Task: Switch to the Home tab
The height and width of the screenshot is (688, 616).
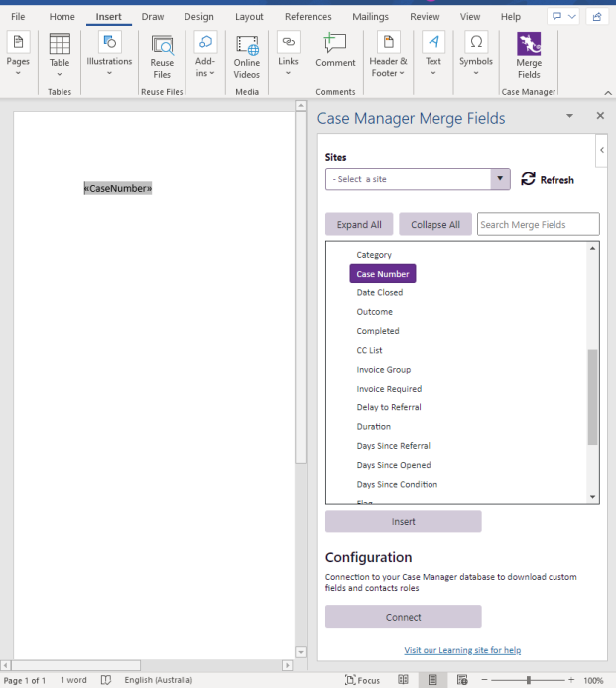Action: pos(62,17)
